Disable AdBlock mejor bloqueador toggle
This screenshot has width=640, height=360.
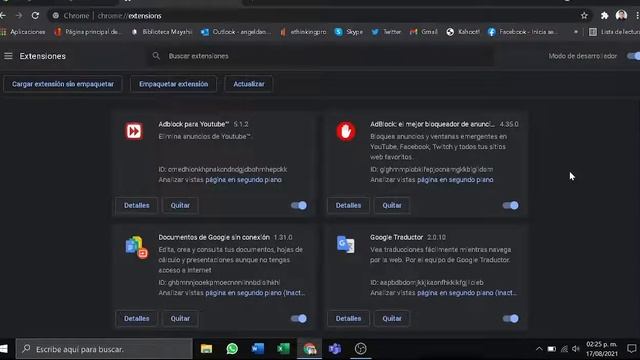pos(511,205)
